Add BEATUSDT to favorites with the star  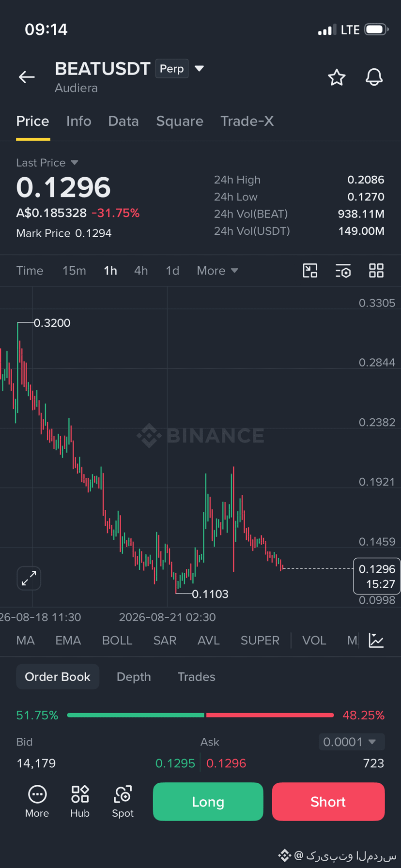pos(337,77)
